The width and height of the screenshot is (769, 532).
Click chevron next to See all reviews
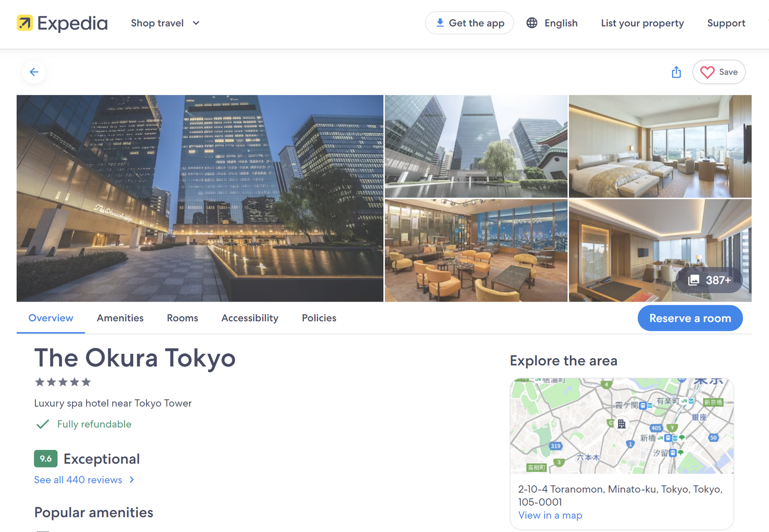click(132, 480)
